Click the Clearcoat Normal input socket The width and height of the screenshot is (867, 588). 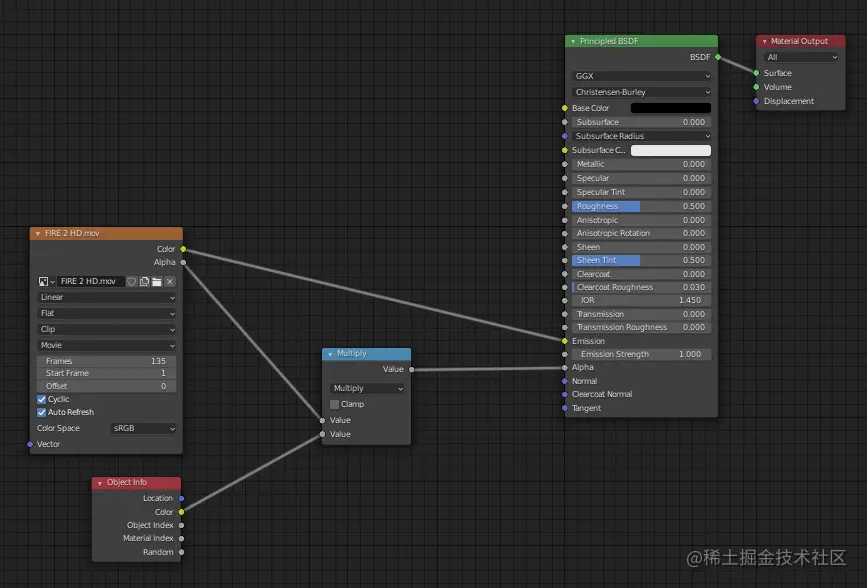pos(565,394)
